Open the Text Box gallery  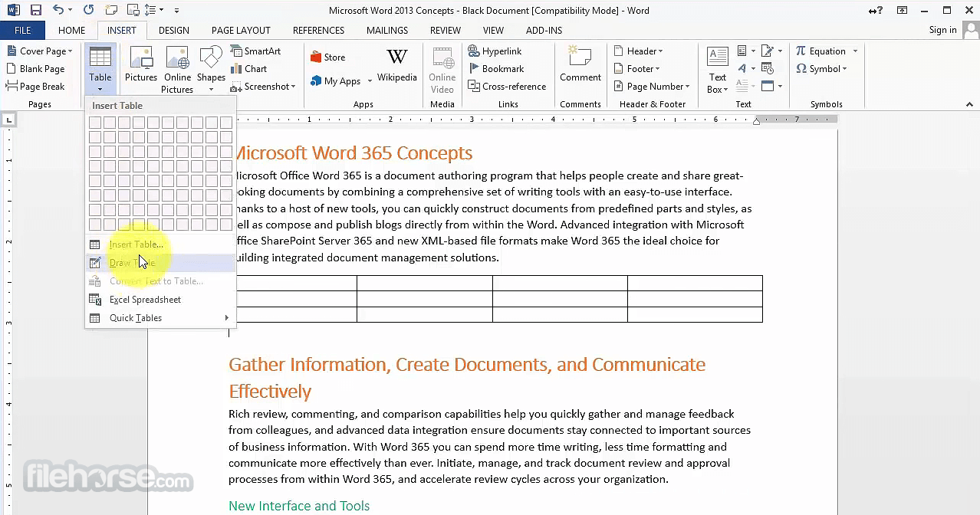(718, 70)
